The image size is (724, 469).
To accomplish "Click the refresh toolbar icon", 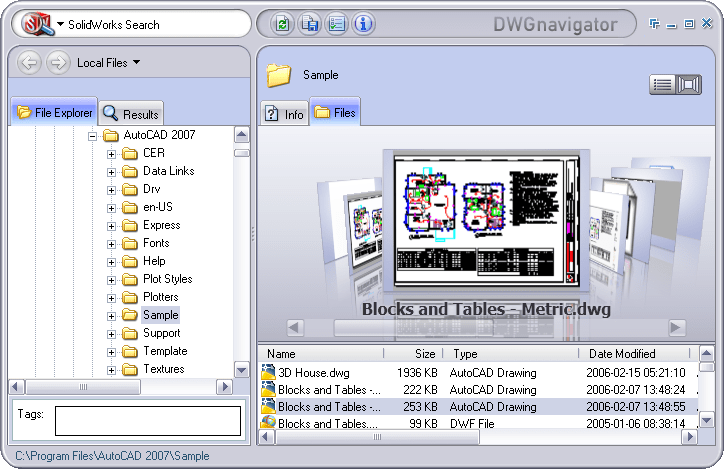I will tap(282, 24).
